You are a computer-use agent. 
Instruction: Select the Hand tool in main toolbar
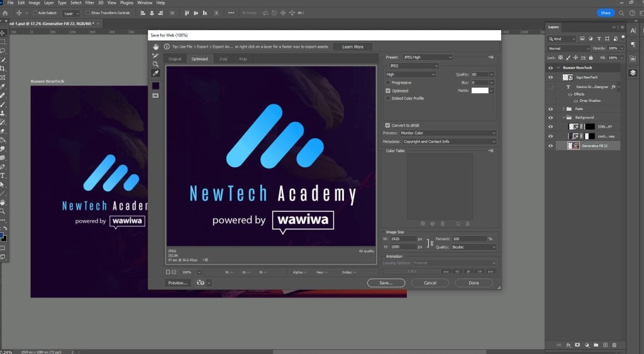click(x=3, y=202)
